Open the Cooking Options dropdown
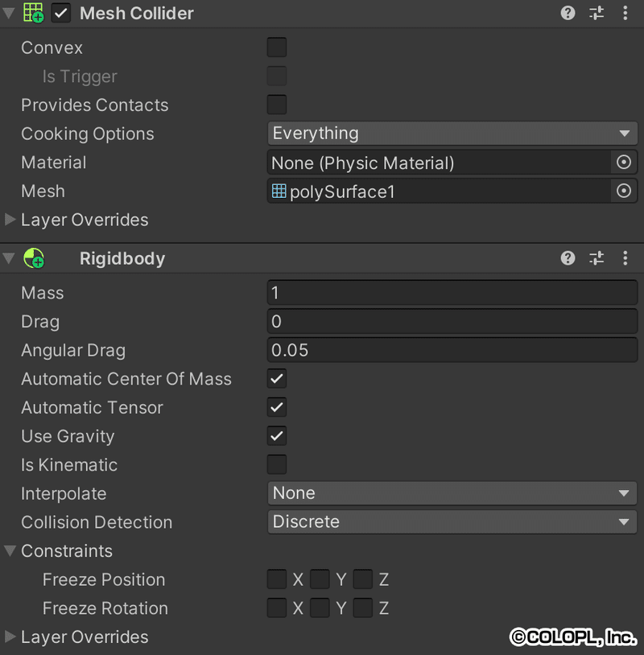 tap(452, 134)
